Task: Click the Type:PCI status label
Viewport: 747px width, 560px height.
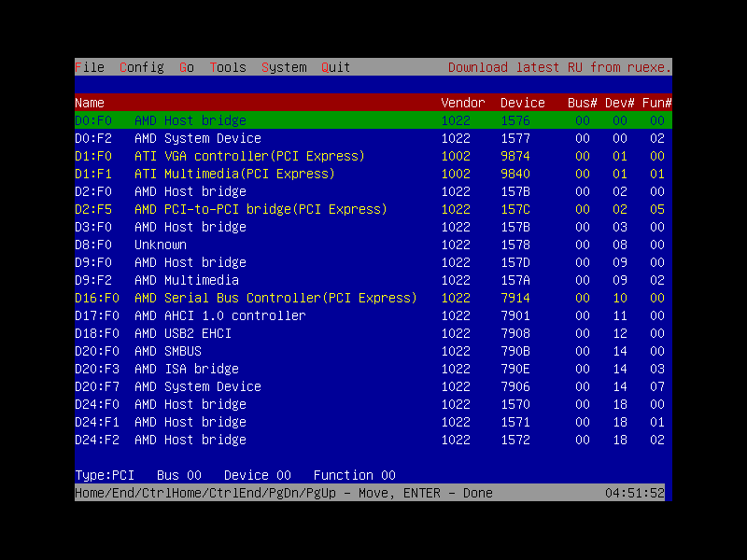Action: tap(105, 475)
